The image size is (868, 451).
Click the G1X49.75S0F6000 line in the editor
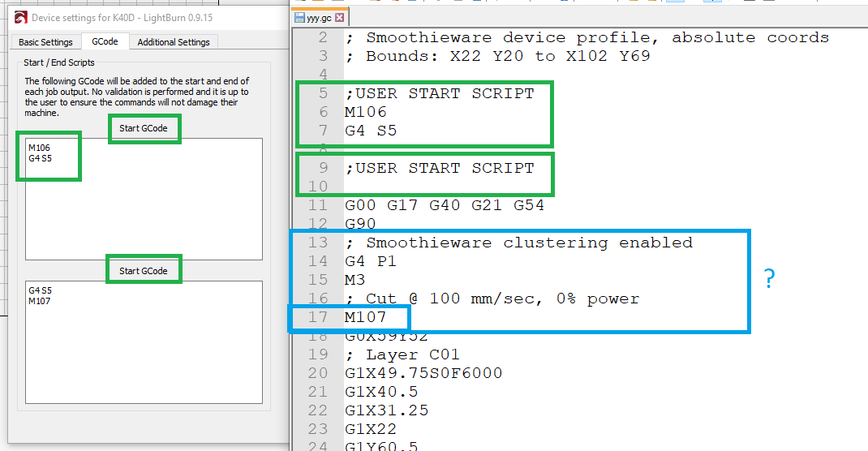tap(423, 373)
